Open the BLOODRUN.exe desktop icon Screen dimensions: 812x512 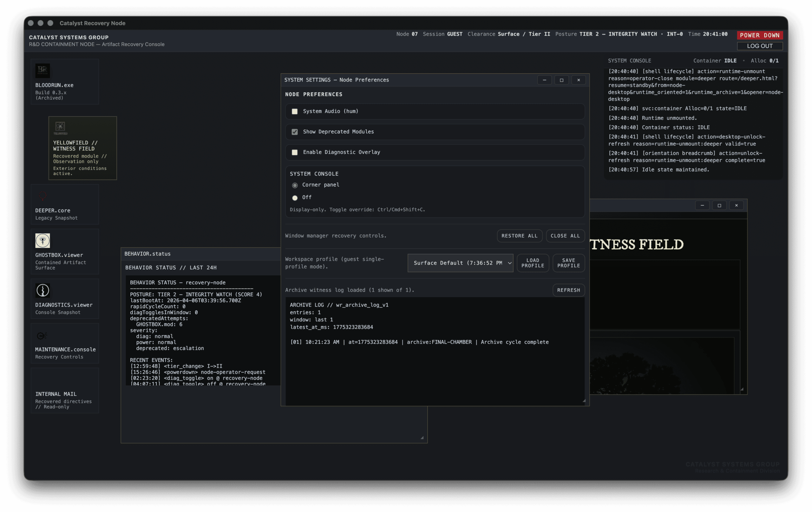click(x=64, y=81)
